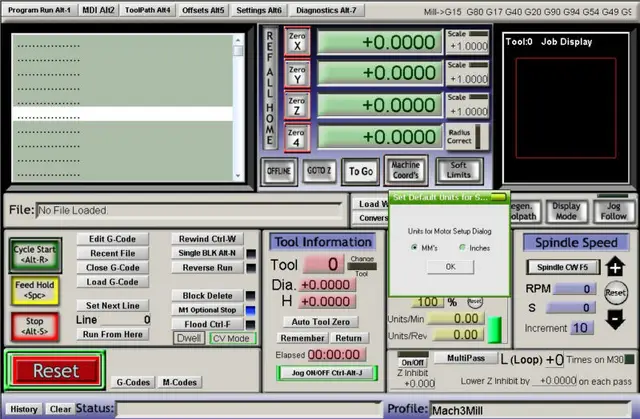
Task: Confirm the units dialog with OK
Action: click(450, 266)
